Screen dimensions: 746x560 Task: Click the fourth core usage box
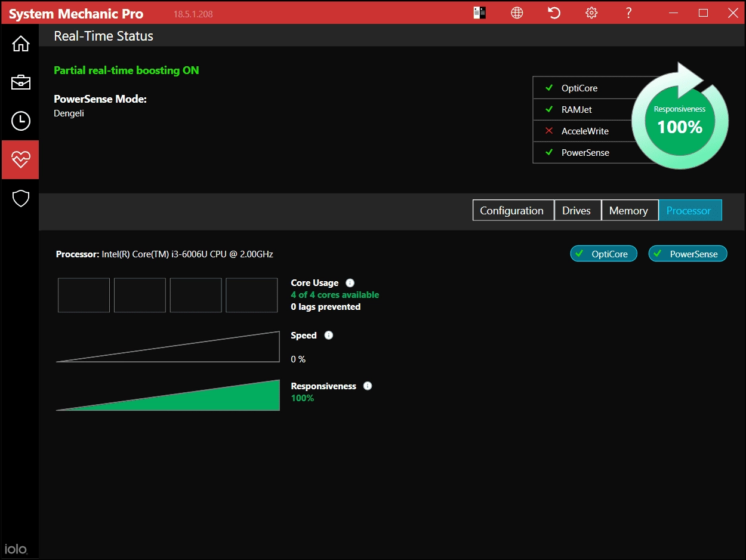(x=252, y=295)
